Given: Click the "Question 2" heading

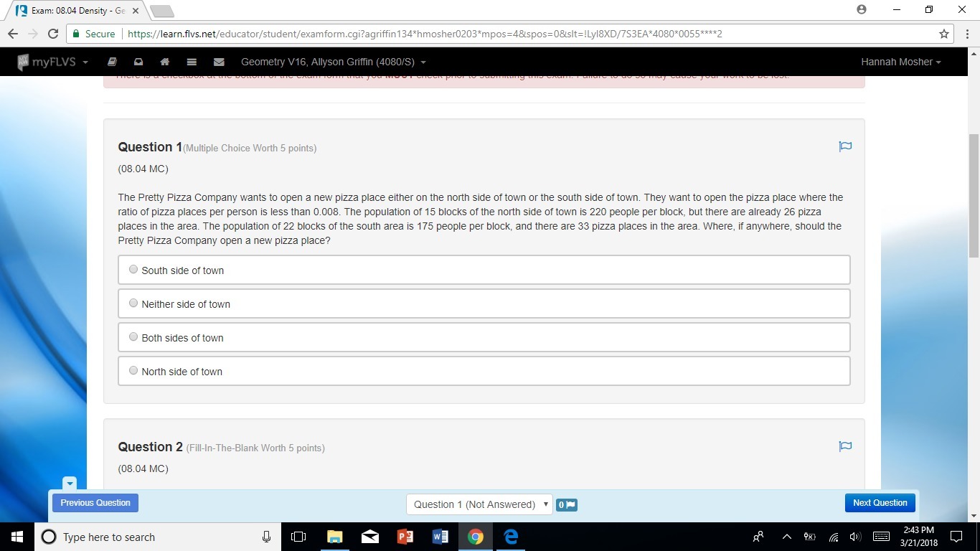Looking at the screenshot, I should pos(151,447).
